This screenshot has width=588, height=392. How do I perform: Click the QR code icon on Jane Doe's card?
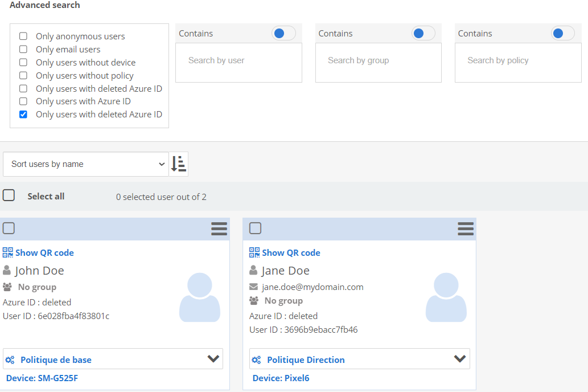(x=254, y=252)
